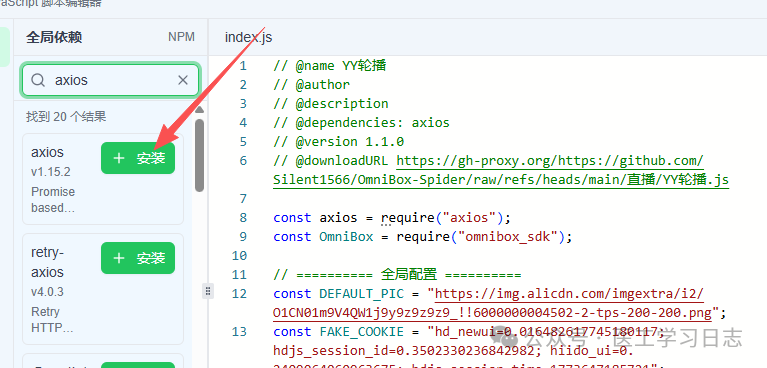Click the results list scrollbar thumb

tap(199, 155)
